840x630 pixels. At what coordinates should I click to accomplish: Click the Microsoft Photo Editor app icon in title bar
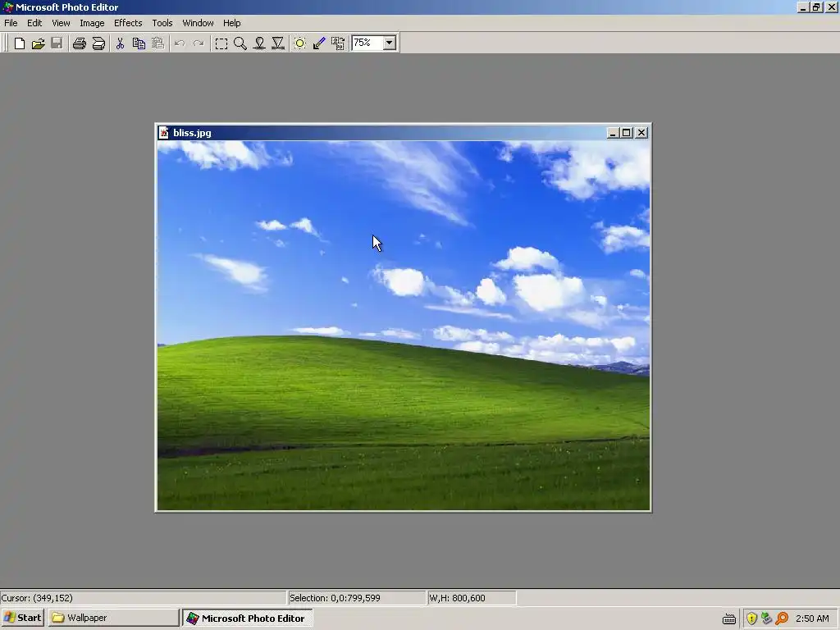7,7
